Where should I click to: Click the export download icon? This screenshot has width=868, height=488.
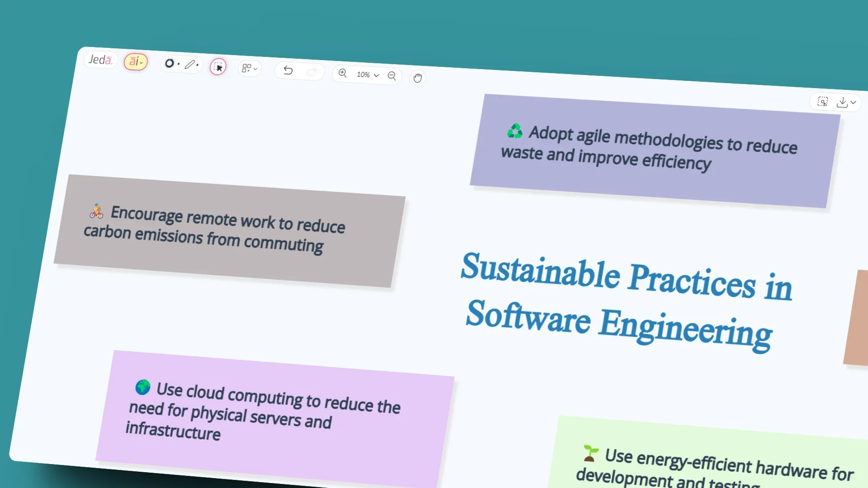[x=842, y=102]
